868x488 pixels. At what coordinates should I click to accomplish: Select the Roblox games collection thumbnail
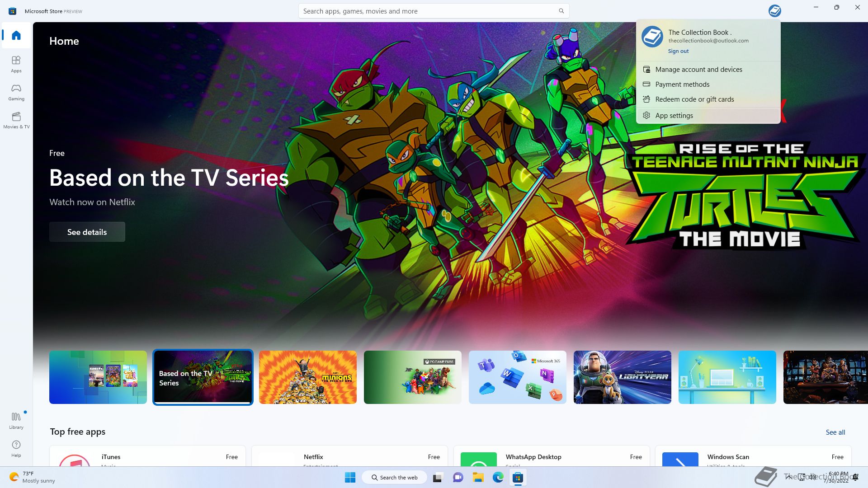tap(98, 377)
